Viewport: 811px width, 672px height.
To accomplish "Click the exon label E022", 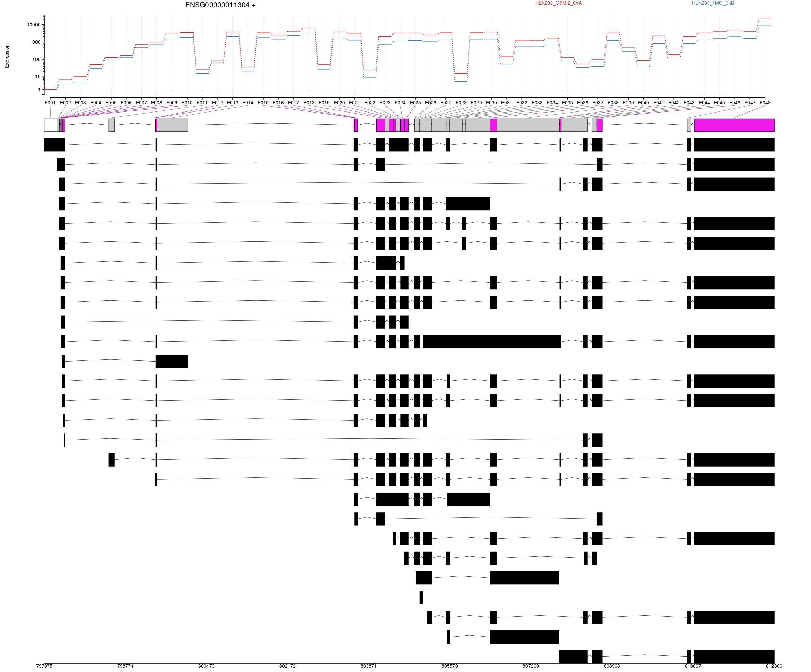I will (370, 103).
